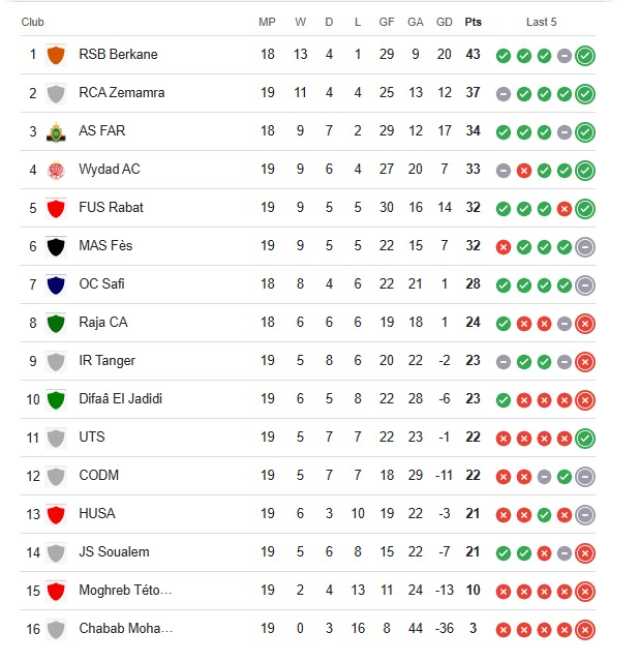Click the Last 5 column header

[541, 22]
